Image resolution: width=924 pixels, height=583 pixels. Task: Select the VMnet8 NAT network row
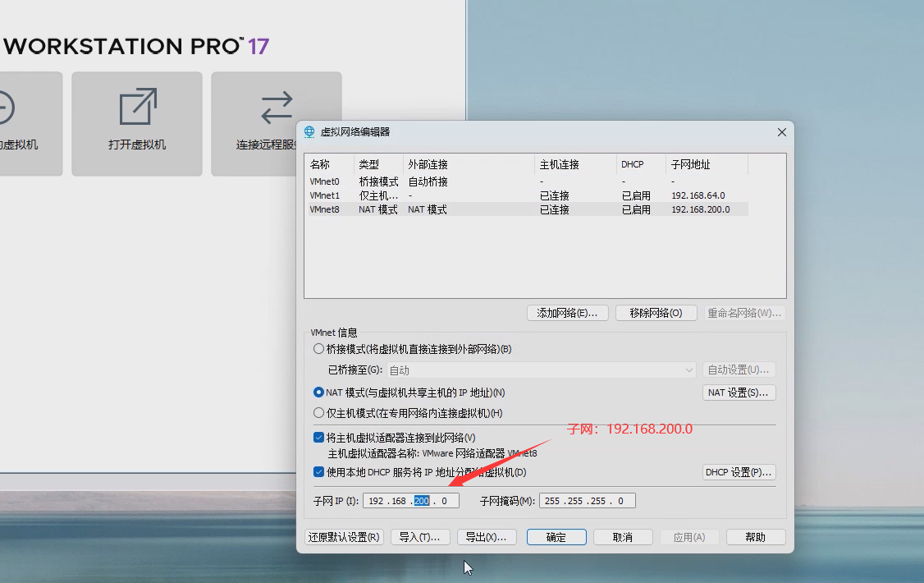pyautogui.click(x=410, y=209)
